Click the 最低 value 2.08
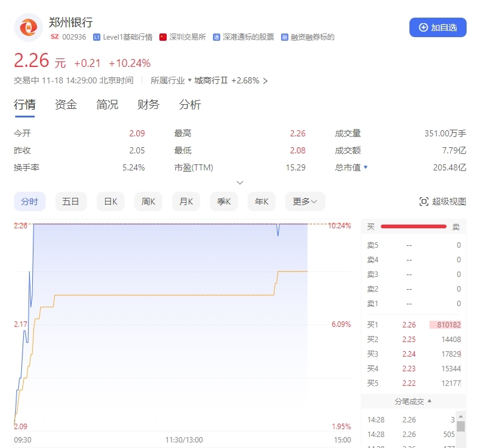Screen dimensions: 480x448 click(x=298, y=150)
